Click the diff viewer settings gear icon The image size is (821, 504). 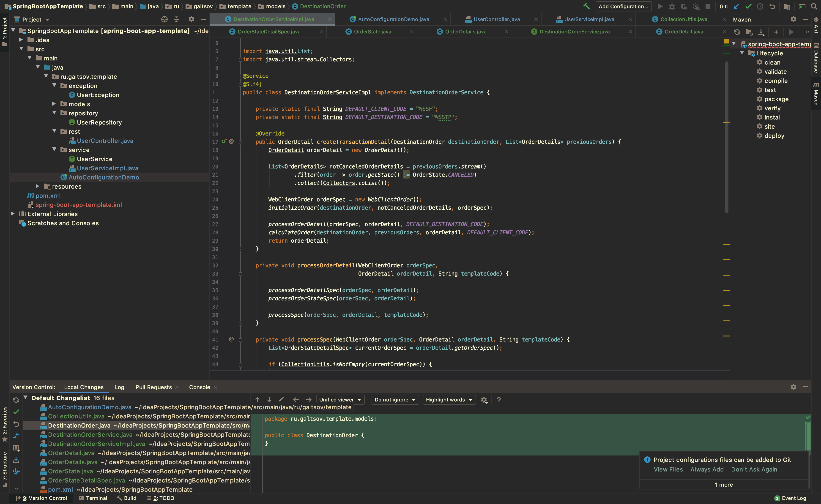[484, 400]
